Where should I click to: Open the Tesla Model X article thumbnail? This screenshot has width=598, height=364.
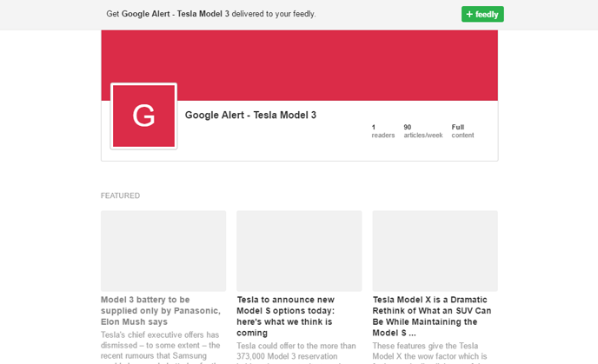(x=435, y=251)
